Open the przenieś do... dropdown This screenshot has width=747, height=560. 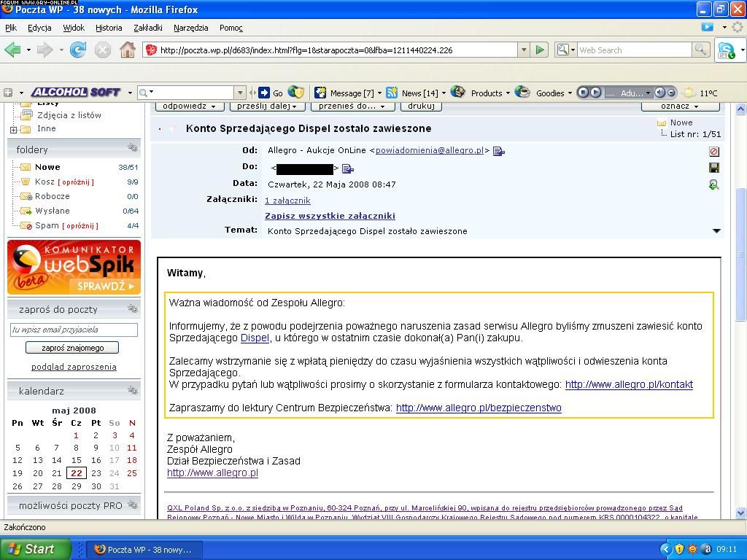[352, 106]
